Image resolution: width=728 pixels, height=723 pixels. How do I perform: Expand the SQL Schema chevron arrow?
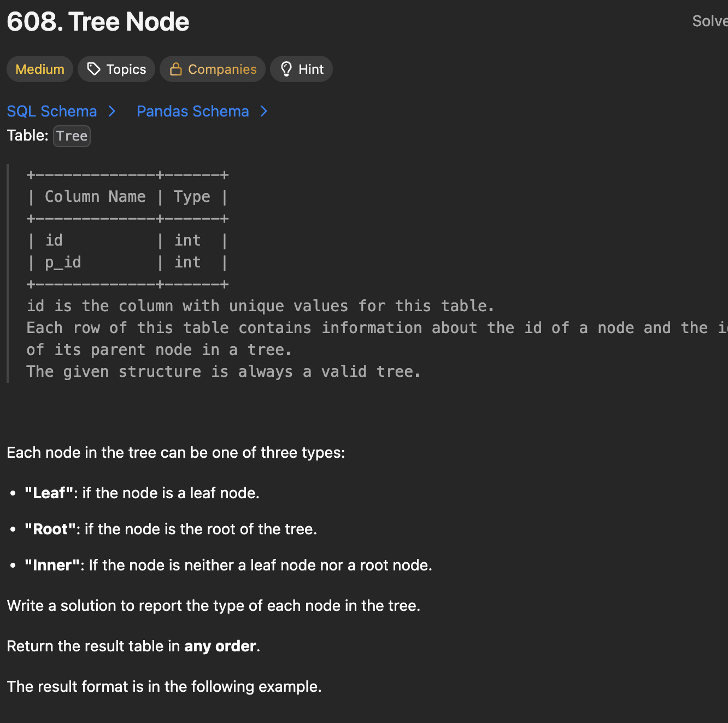[112, 112]
